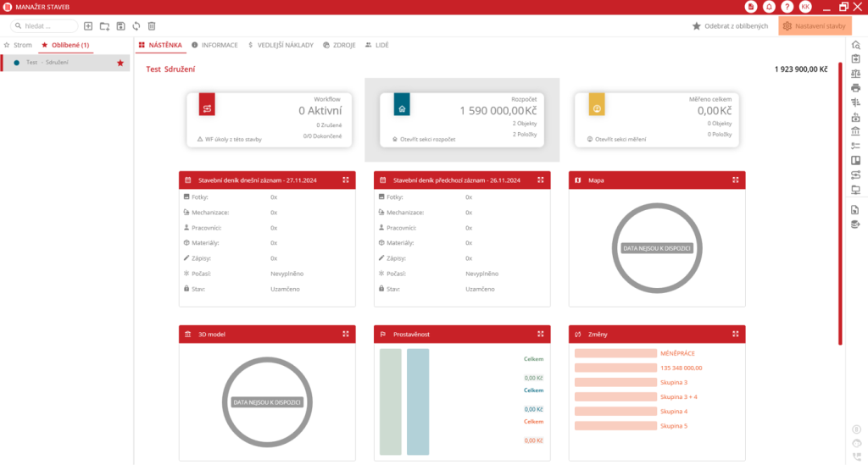Click the hledat search field
Image resolution: width=868 pixels, height=465 pixels.
(x=45, y=26)
